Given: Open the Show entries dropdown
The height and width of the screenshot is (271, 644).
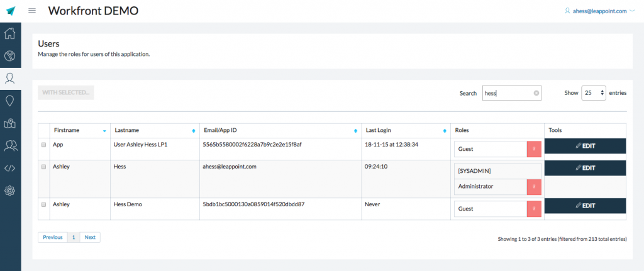Looking at the screenshot, I should point(593,92).
